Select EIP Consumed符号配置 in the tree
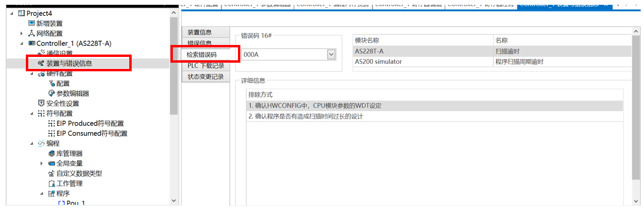 [x=91, y=133]
